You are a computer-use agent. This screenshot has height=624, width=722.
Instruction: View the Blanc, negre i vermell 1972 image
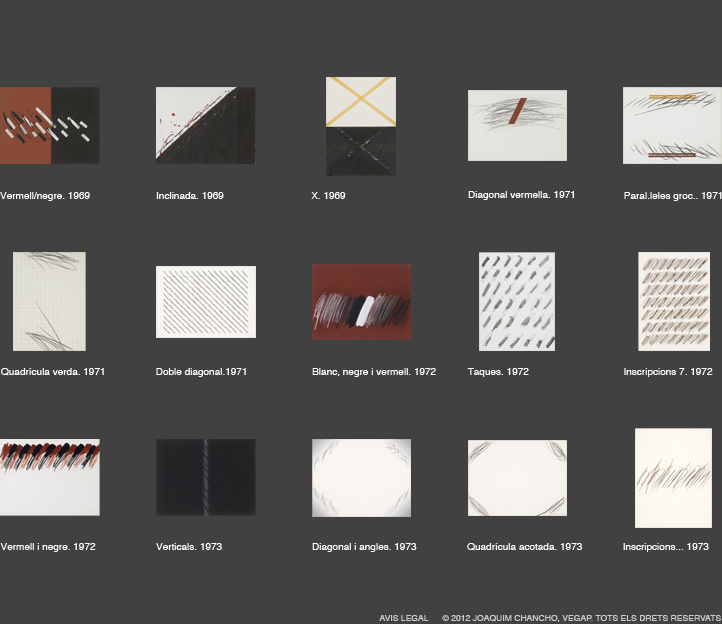click(361, 302)
